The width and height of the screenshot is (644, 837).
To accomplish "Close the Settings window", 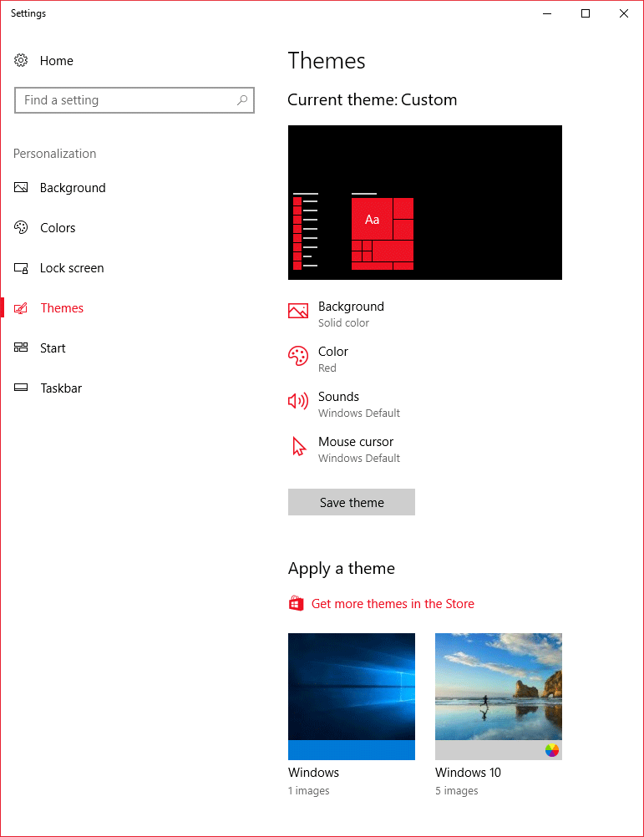I will pyautogui.click(x=624, y=13).
